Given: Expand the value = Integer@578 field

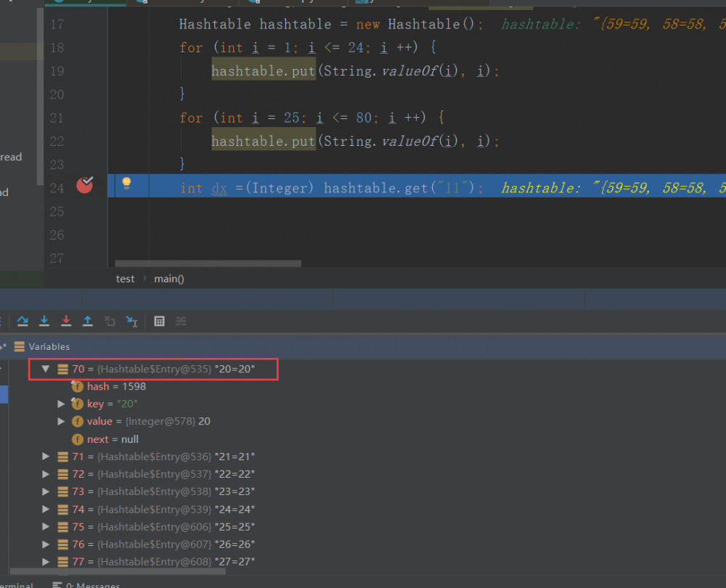Looking at the screenshot, I should pos(61,421).
